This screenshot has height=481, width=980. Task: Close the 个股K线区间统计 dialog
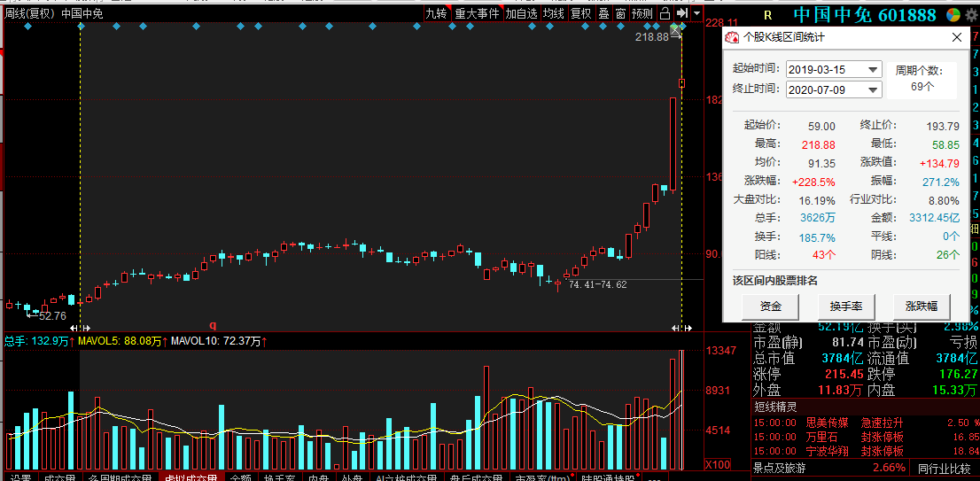coord(956,37)
